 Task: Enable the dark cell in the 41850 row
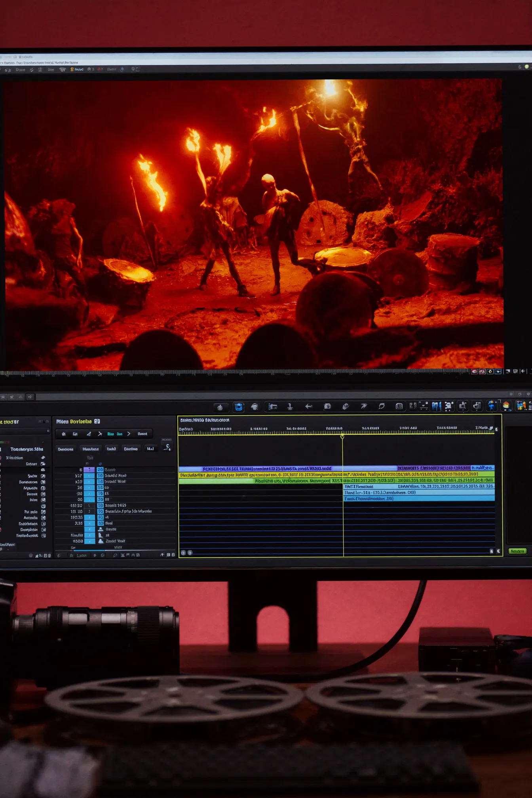[x=89, y=505]
